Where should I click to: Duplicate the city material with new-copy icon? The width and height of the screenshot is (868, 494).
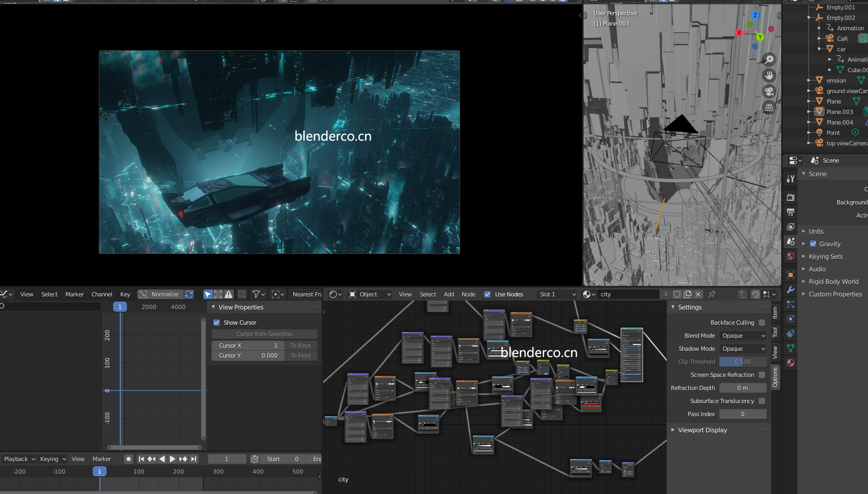tap(688, 294)
